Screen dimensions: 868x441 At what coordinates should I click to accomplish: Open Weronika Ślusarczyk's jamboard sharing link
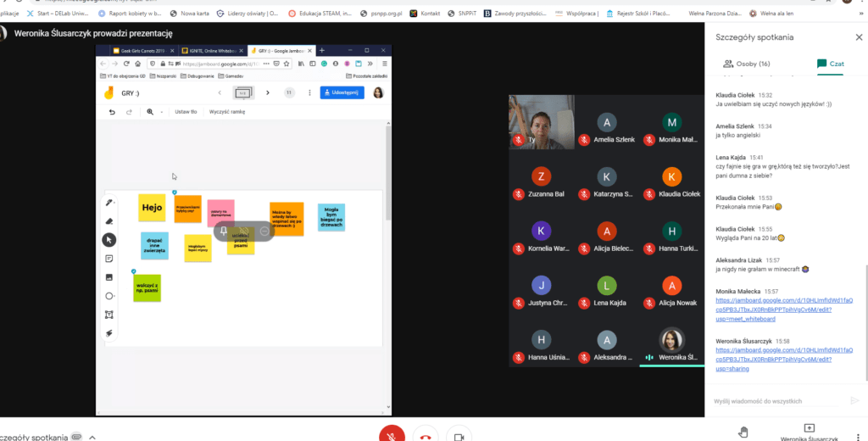784,359
